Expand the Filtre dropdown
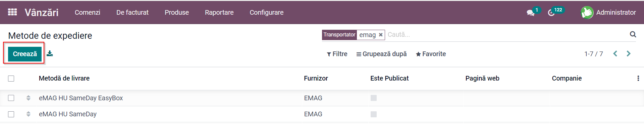The width and height of the screenshot is (644, 124). point(337,54)
